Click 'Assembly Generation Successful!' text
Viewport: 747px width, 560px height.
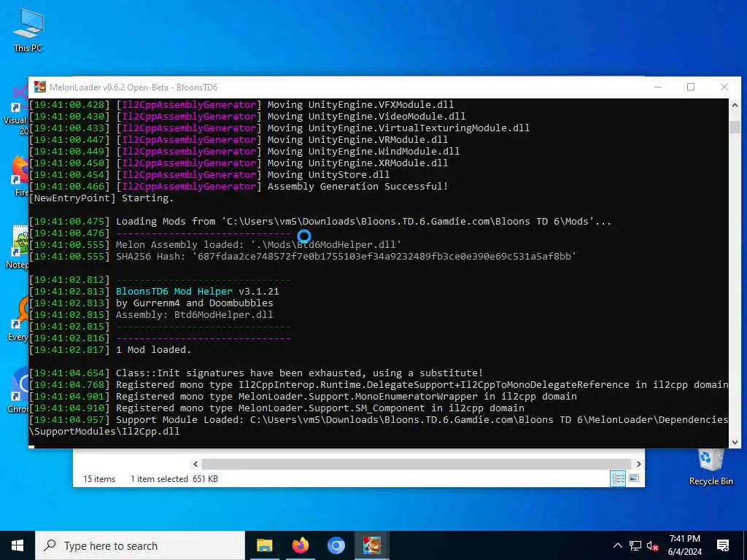point(357,186)
